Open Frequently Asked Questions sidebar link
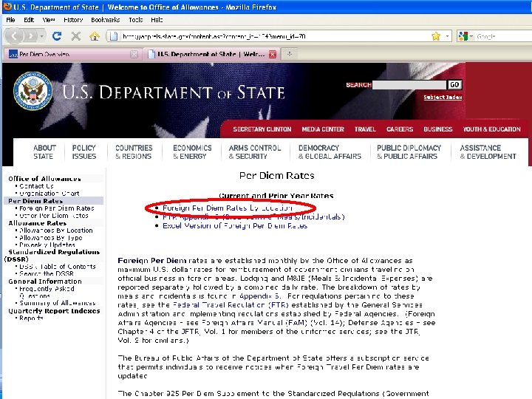Image resolution: width=532 pixels, height=399 pixels. point(47,292)
